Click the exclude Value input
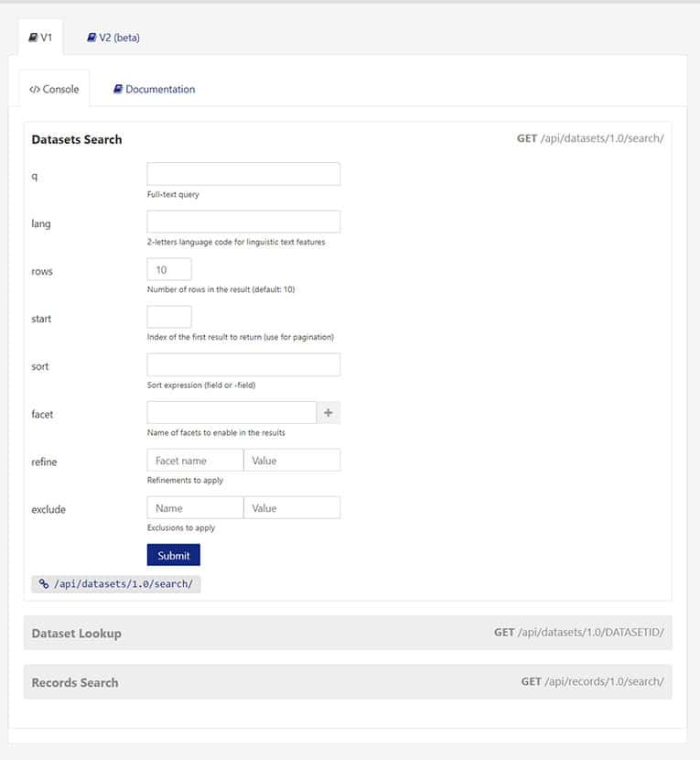 point(292,508)
